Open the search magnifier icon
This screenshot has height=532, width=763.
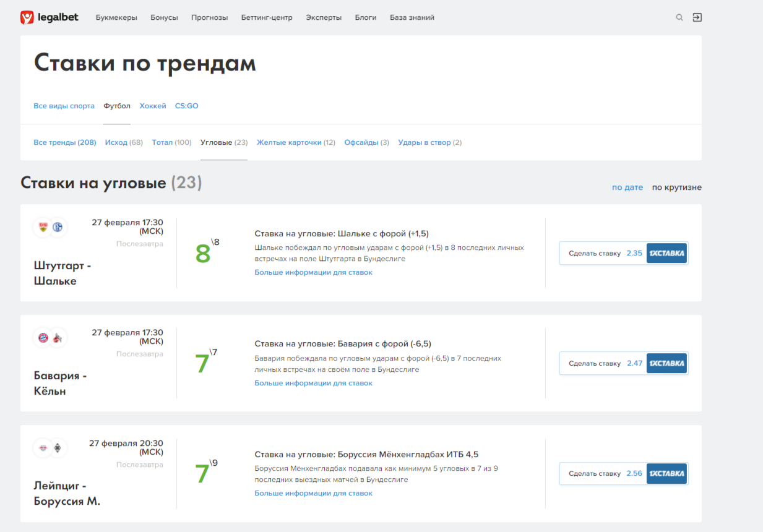tap(679, 17)
